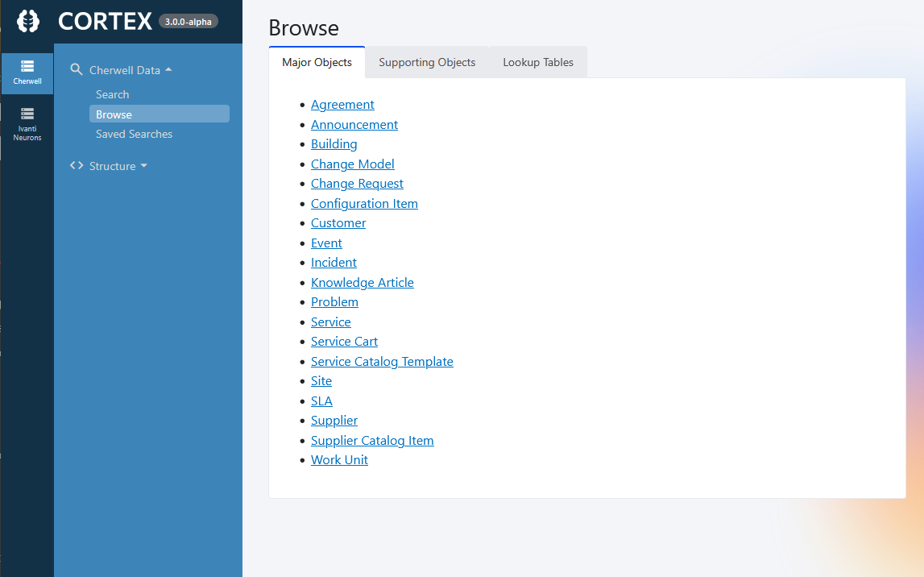The width and height of the screenshot is (924, 577).
Task: Select the Major Objects tab
Action: (317, 62)
